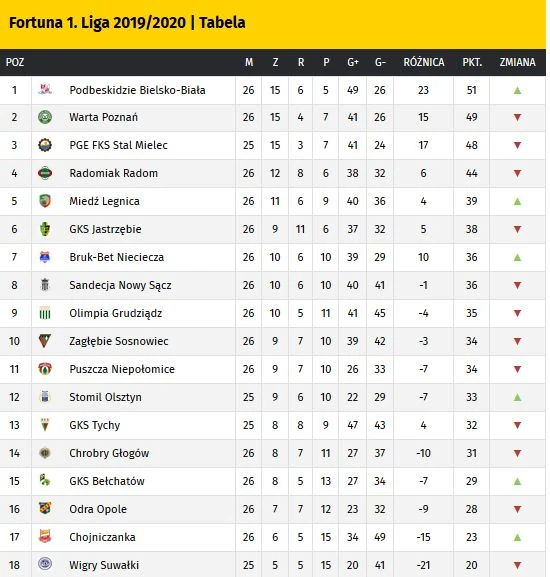Click the RÓŻNICA column header
The image size is (550, 577).
[424, 62]
